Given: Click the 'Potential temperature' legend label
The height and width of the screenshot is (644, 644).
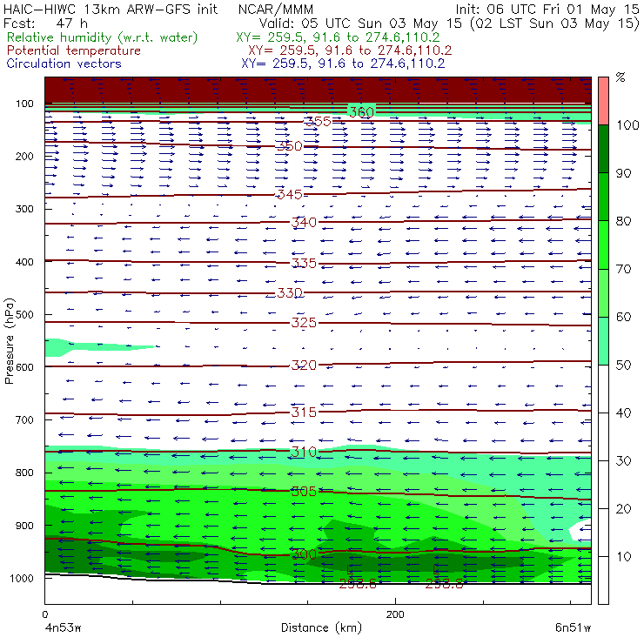Looking at the screenshot, I should pyautogui.click(x=73, y=50).
